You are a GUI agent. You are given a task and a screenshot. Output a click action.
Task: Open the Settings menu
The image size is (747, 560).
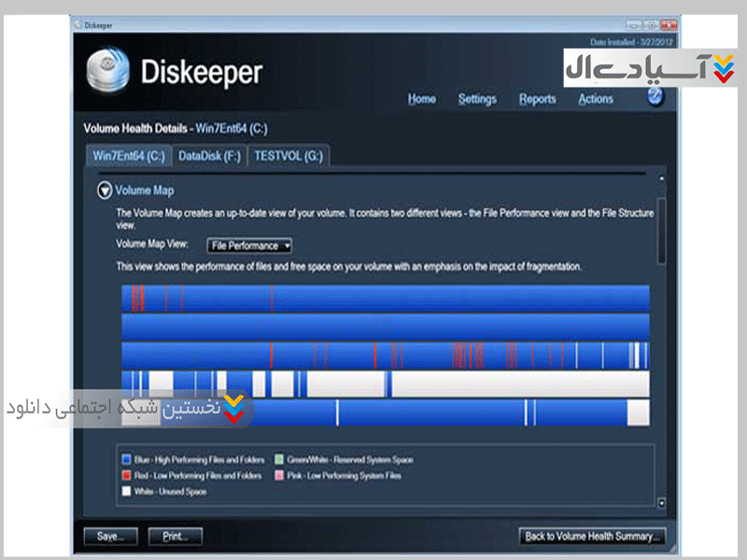[x=477, y=99]
